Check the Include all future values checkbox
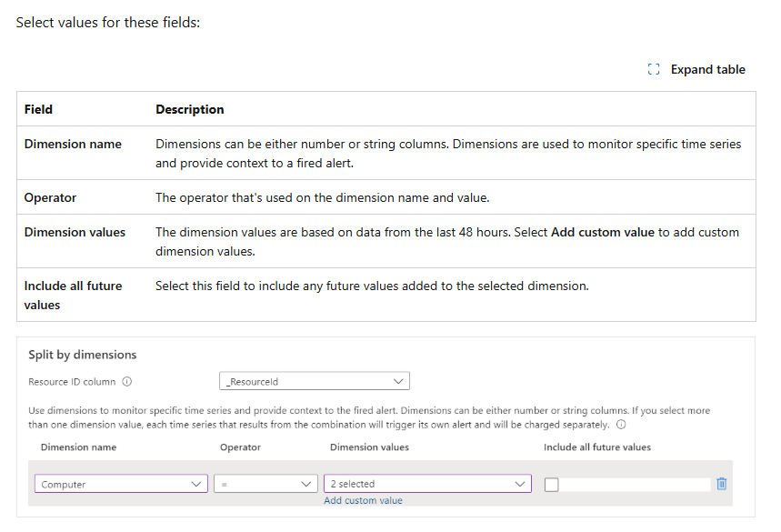Image resolution: width=781 pixels, height=532 pixels. (x=551, y=484)
